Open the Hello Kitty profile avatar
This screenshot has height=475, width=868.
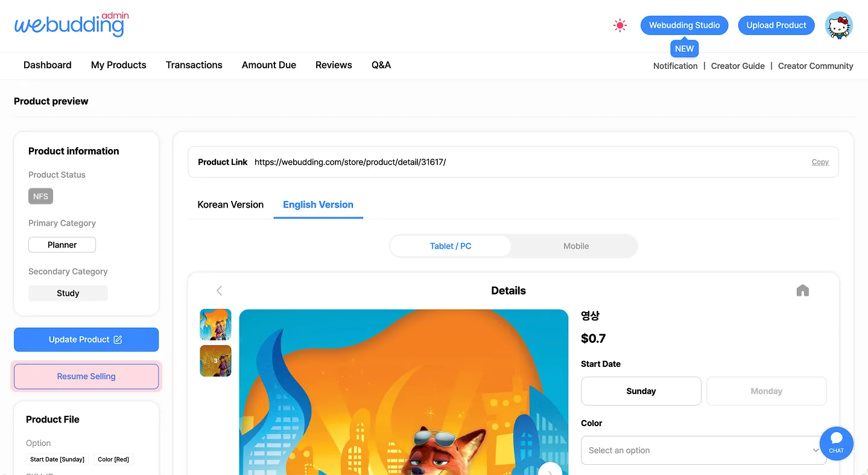[838, 25]
